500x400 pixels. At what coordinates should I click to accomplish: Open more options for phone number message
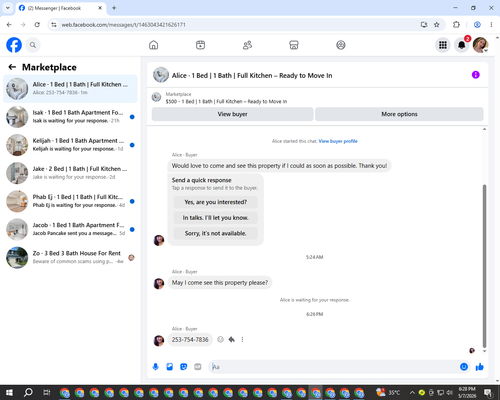[242, 340]
